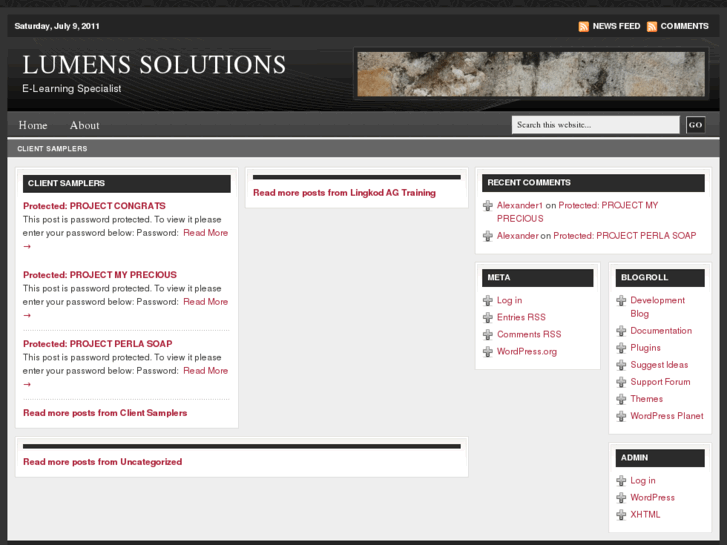Read more posts from Client Samplers
This screenshot has width=727, height=545.
105,413
